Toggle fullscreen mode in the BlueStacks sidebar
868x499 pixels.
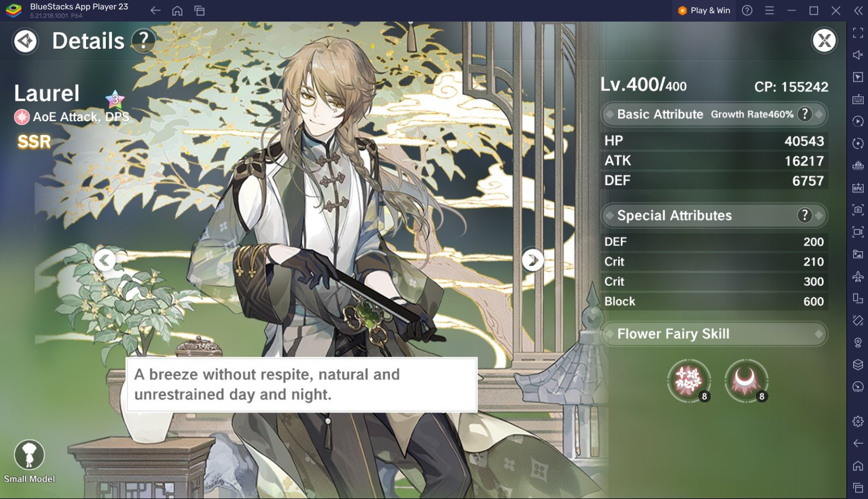857,33
